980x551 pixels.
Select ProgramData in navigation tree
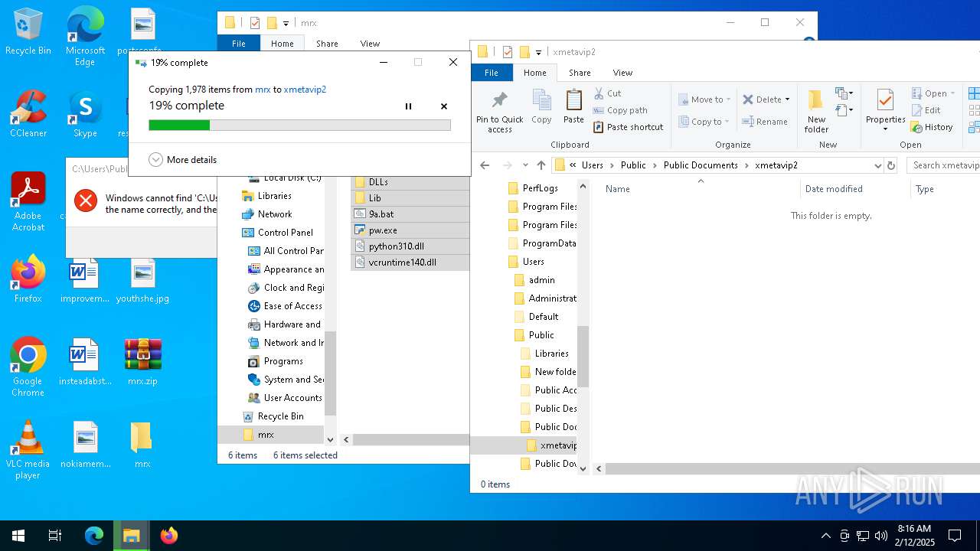click(x=542, y=243)
